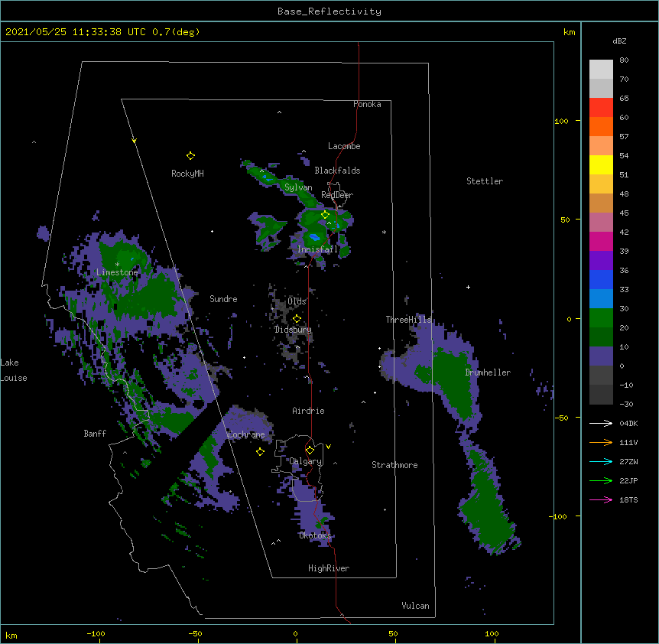Pick the yellow swatch in dBZ legend
The image size is (659, 644).
[601, 164]
